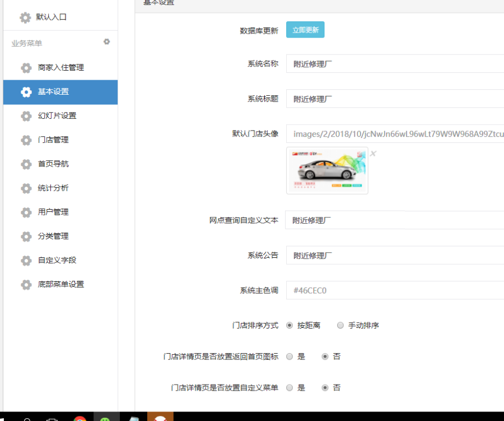504x421 pixels.
Task: Click the gear icon beside 幻灯片设置
Action: coord(26,116)
